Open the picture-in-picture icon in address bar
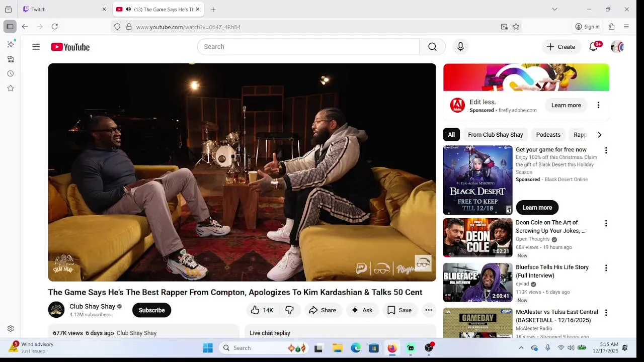The width and height of the screenshot is (644, 362). (504, 27)
